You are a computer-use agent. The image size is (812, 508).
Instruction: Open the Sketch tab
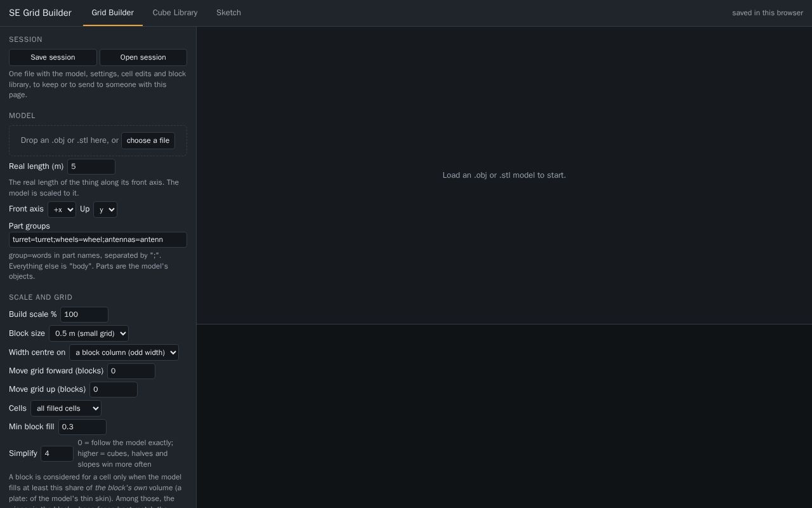point(228,13)
